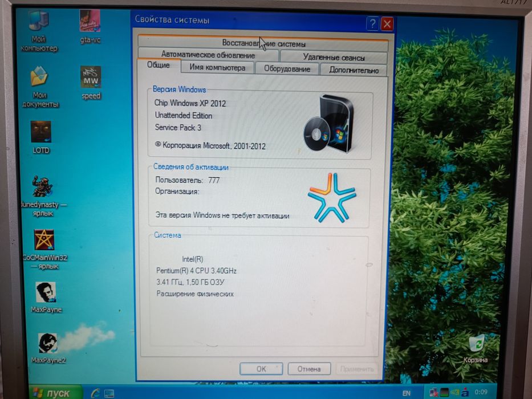The image size is (532, 399).
Task: Click the Отмена button
Action: (x=309, y=369)
